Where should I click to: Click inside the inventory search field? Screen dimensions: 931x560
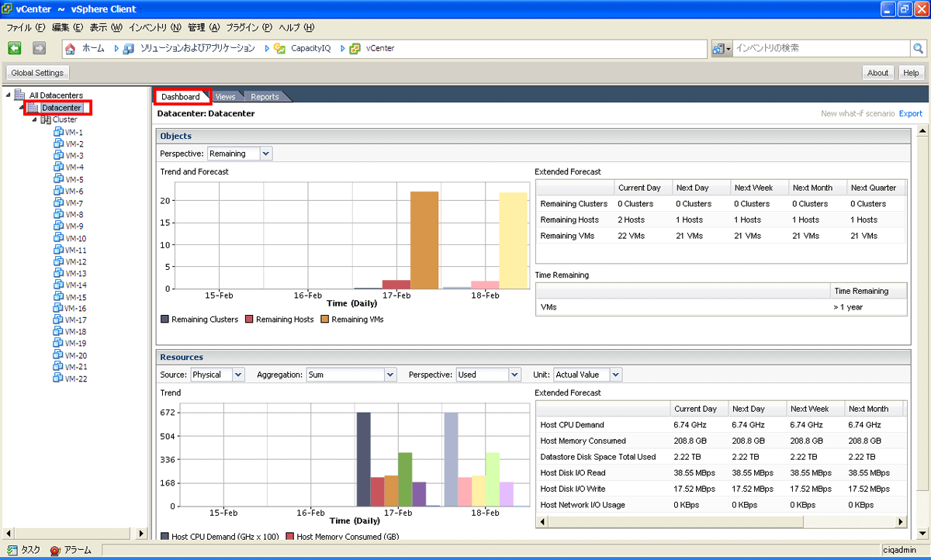(x=821, y=48)
